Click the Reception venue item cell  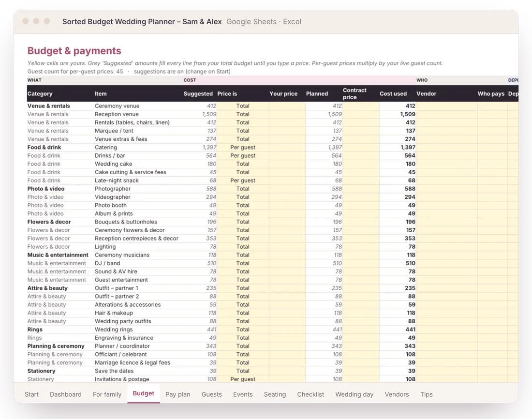pos(117,114)
